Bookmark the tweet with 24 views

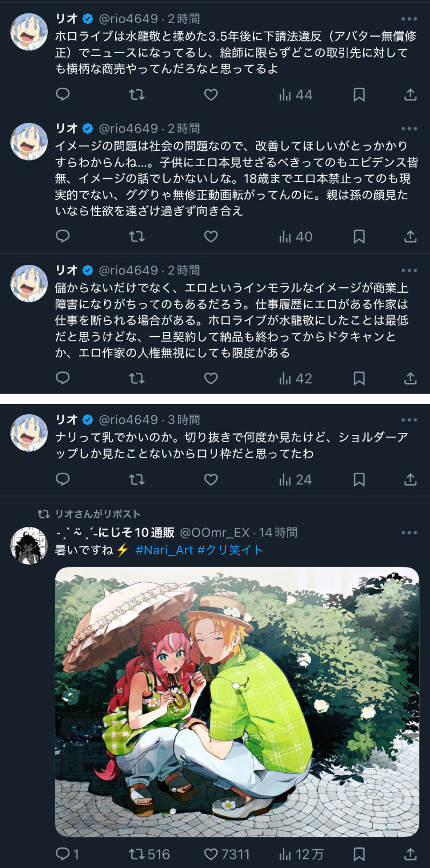[359, 479]
